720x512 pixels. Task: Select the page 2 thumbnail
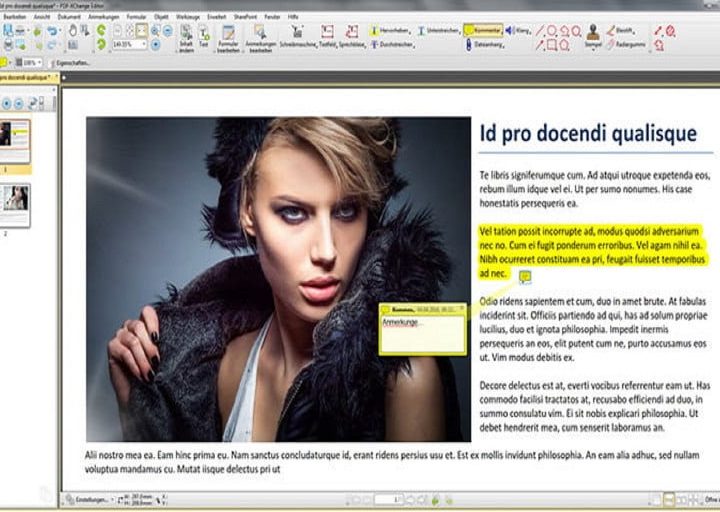16,205
